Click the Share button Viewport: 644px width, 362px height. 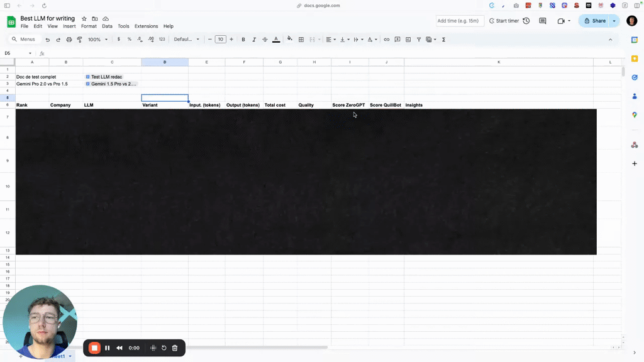[594, 21]
